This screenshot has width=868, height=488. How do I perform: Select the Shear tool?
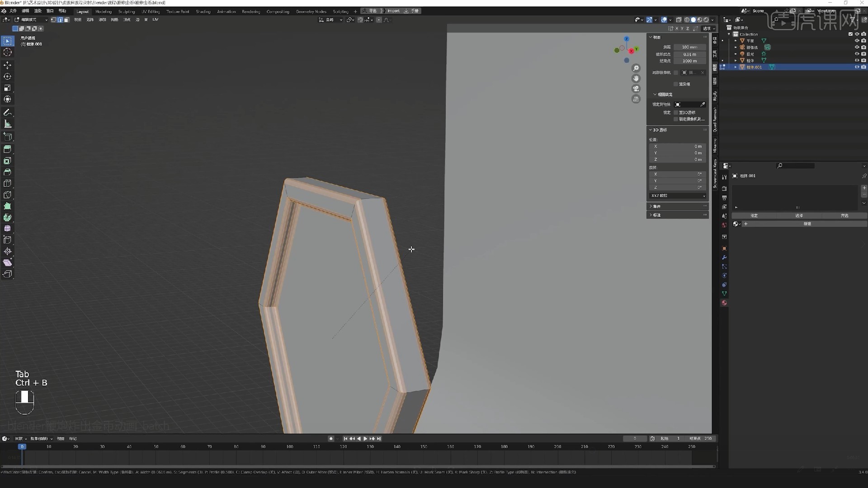[x=8, y=263]
